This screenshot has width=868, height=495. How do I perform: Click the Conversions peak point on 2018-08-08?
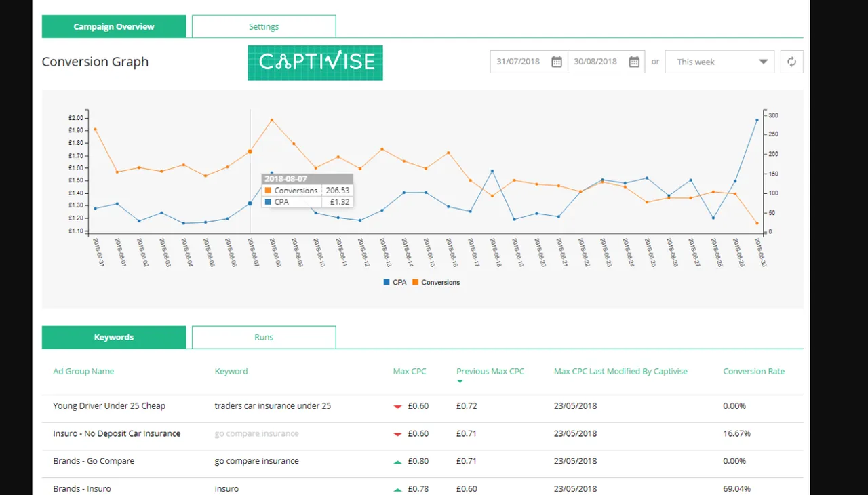coord(272,120)
